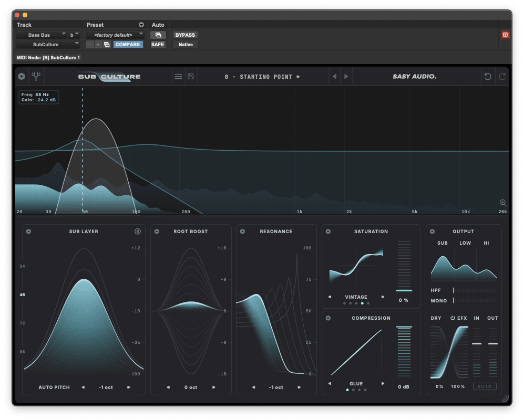Open the factory default preset dropdown
Viewport: 524px width, 420px height.
coord(115,35)
